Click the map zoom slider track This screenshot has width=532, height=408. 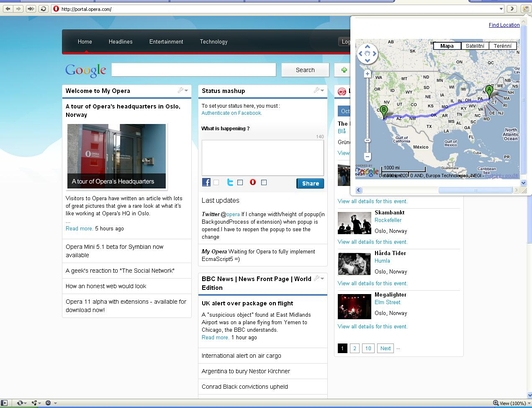point(367,115)
